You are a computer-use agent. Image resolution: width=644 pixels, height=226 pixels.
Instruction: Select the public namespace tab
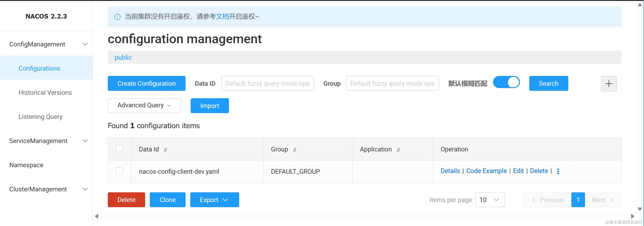(123, 58)
